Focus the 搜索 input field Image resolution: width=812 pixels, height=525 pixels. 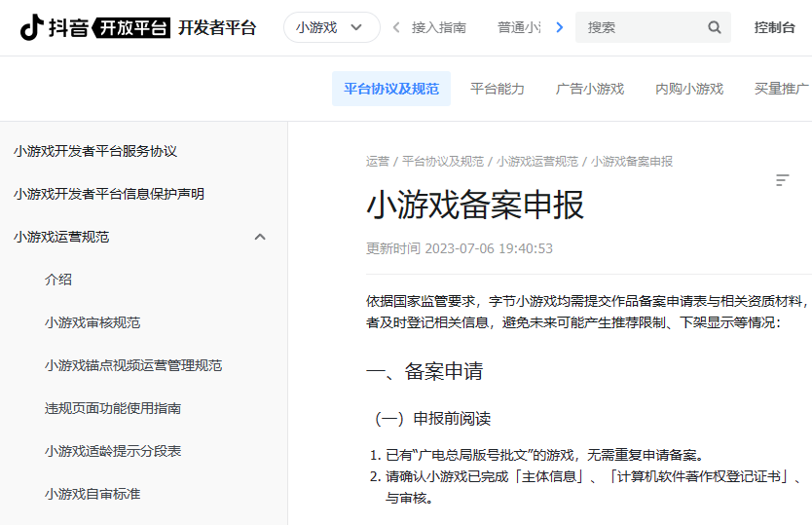click(641, 27)
